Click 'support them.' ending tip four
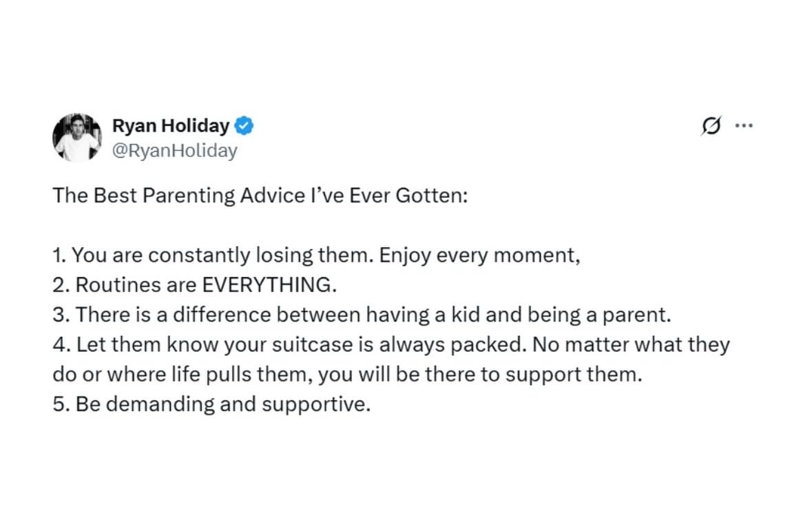The width and height of the screenshot is (812, 531). [574, 375]
